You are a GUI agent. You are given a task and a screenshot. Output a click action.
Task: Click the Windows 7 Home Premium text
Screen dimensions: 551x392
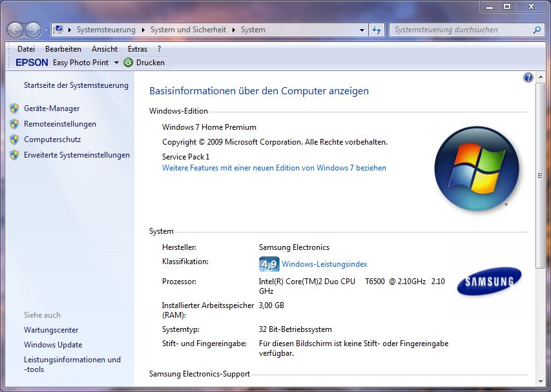[x=209, y=127]
